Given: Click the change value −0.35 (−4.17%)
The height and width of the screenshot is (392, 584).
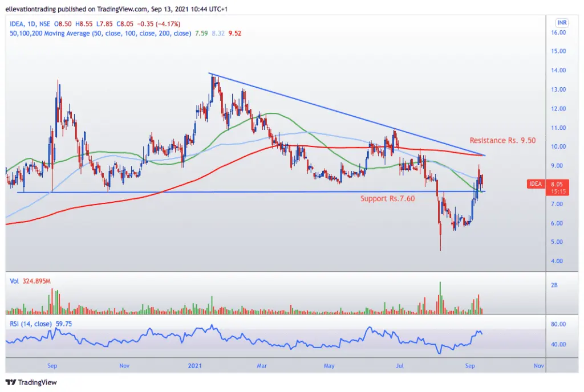Looking at the screenshot, I should pyautogui.click(x=159, y=24).
